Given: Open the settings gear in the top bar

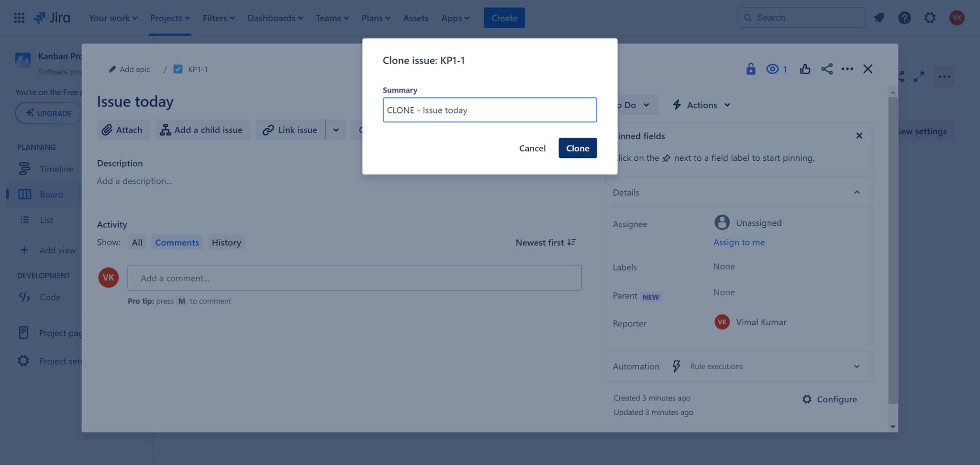Looking at the screenshot, I should point(929,18).
